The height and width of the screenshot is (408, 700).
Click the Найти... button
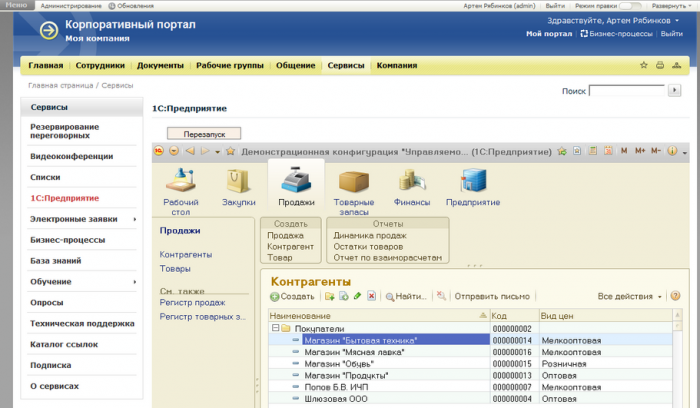pos(406,296)
